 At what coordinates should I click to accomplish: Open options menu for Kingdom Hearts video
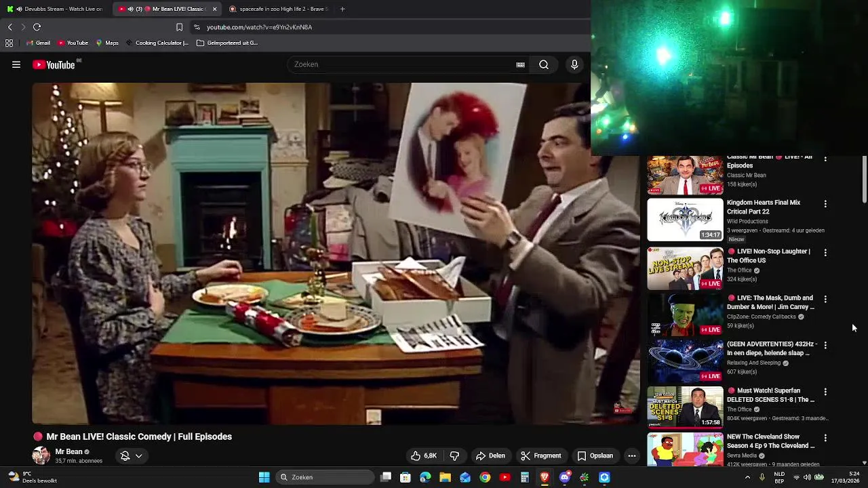(825, 203)
